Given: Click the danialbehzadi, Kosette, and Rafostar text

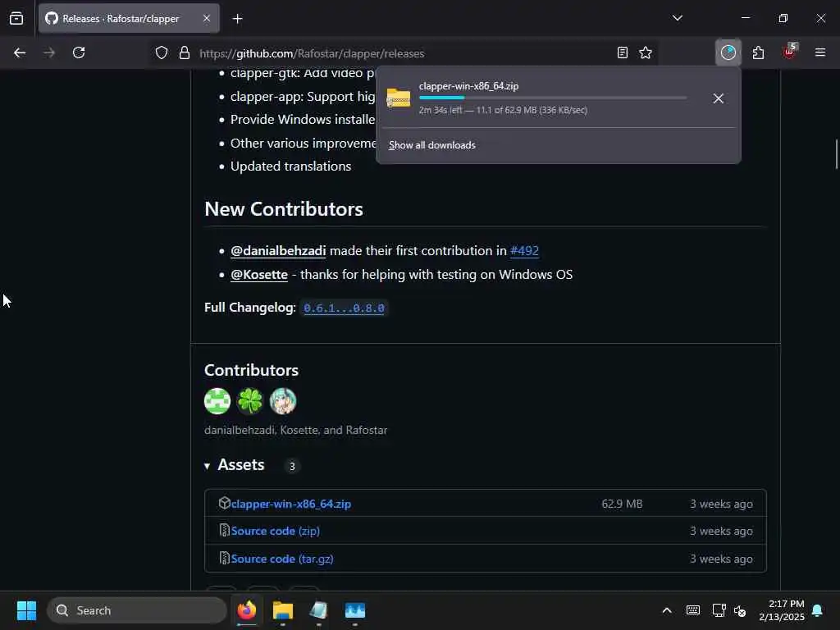Looking at the screenshot, I should pos(295,430).
